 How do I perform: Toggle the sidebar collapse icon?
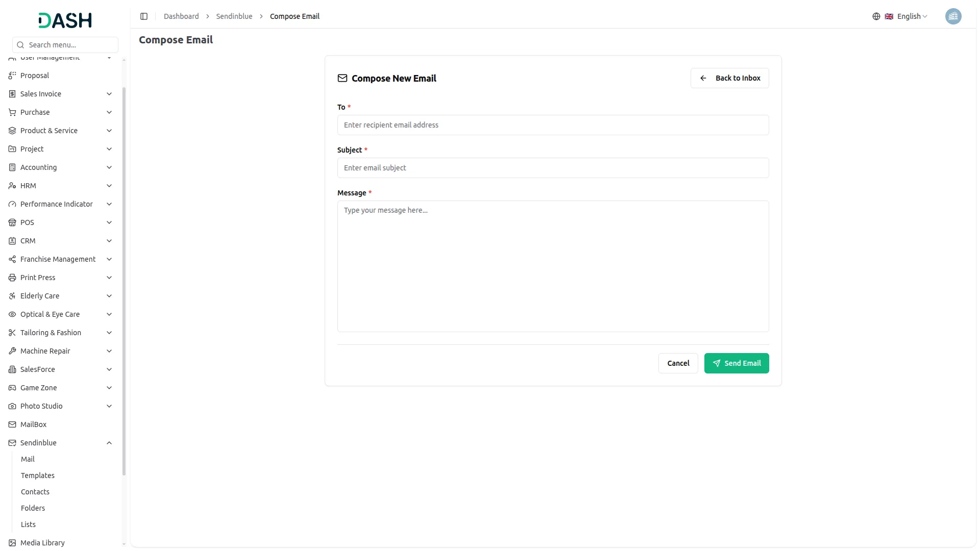pyautogui.click(x=144, y=16)
